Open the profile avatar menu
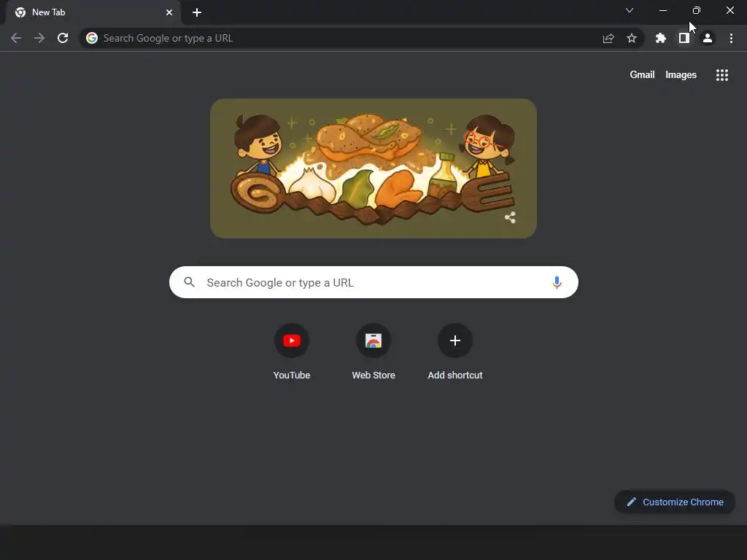This screenshot has height=560, width=747. click(x=708, y=38)
